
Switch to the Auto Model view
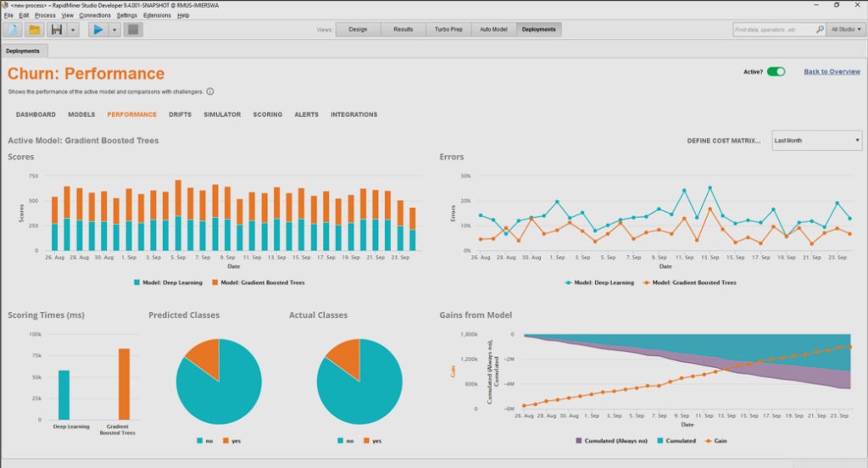tap(493, 30)
